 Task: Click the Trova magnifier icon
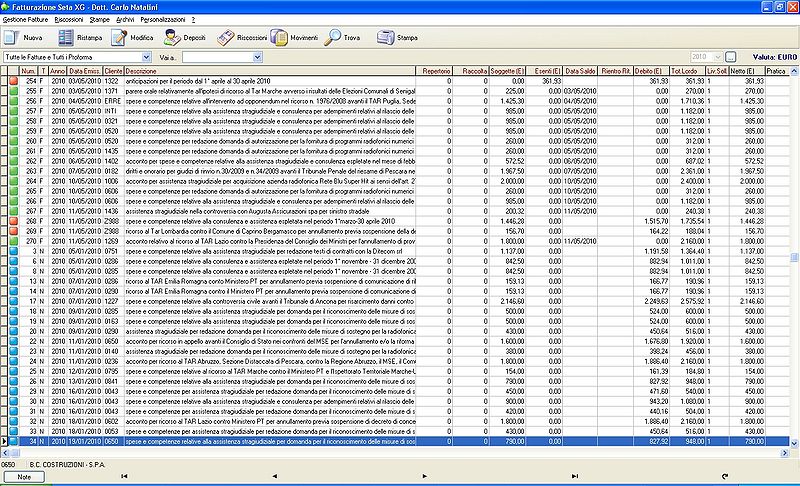[x=333, y=37]
